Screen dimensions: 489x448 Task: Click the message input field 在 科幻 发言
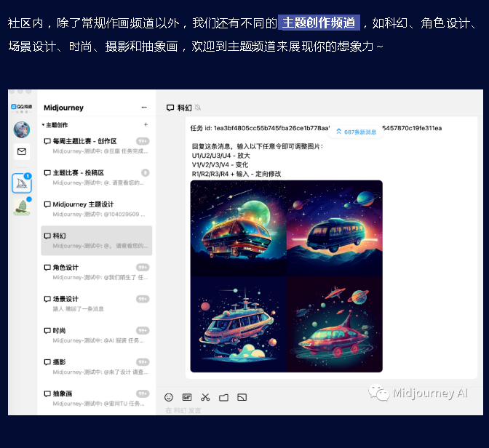183,410
